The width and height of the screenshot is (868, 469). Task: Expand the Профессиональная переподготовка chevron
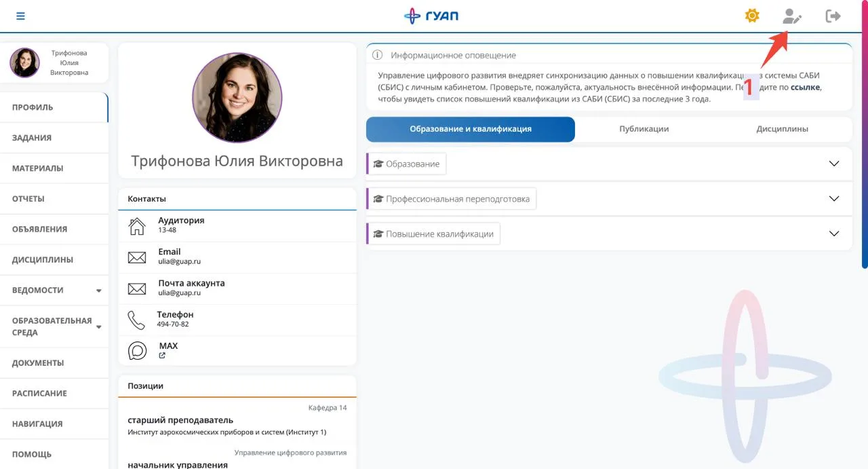pos(834,199)
